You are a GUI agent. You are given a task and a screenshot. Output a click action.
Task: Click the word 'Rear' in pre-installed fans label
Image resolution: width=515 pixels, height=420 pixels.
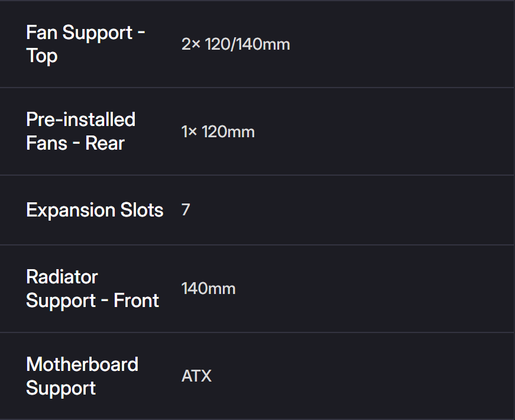coord(105,143)
